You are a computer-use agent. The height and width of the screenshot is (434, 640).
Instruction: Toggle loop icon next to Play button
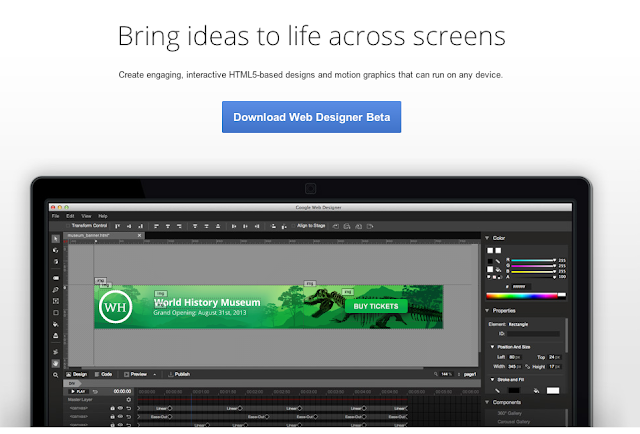point(95,392)
